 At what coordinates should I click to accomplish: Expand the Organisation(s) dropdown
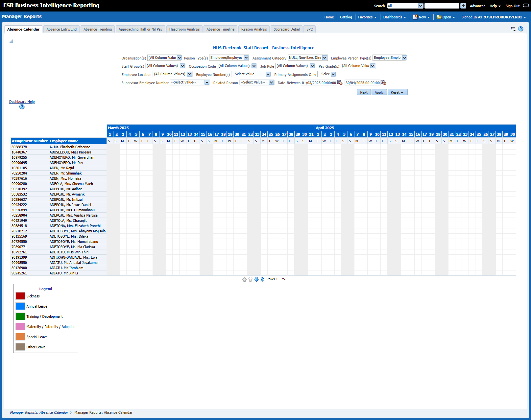179,58
